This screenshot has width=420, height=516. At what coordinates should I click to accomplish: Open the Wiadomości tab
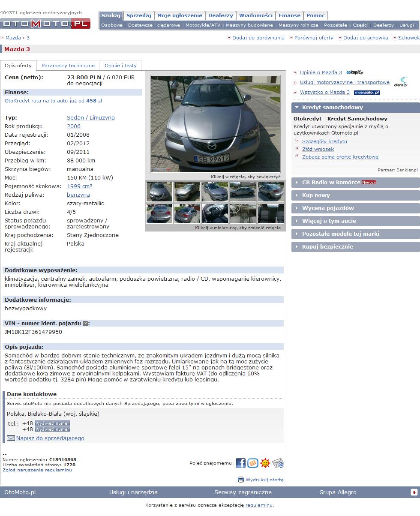click(256, 15)
